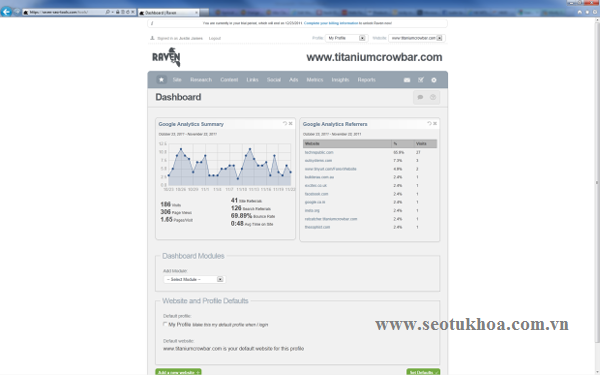Image resolution: width=600 pixels, height=375 pixels.
Task: Click the Google Analytics Summary title
Action: [x=191, y=124]
